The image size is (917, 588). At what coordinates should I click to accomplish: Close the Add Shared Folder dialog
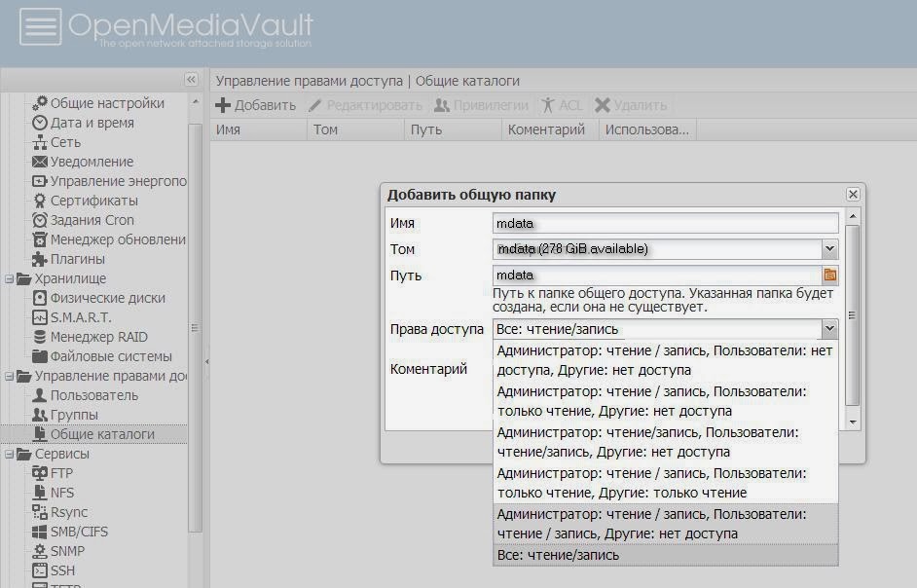pyautogui.click(x=853, y=195)
